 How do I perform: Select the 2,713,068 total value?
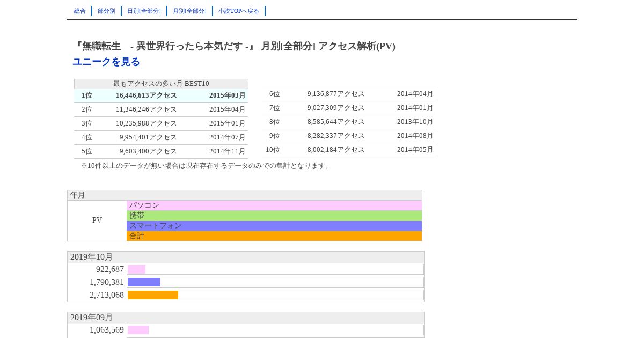(x=107, y=295)
